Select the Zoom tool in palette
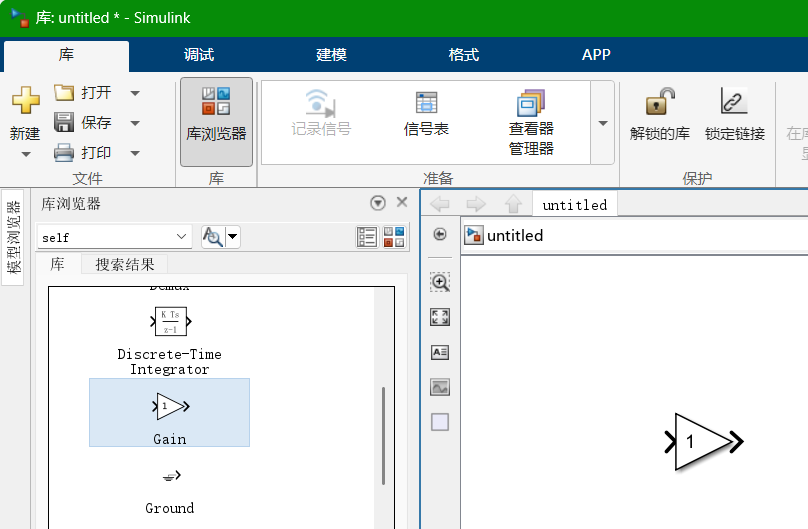This screenshot has width=808, height=529. click(x=440, y=282)
